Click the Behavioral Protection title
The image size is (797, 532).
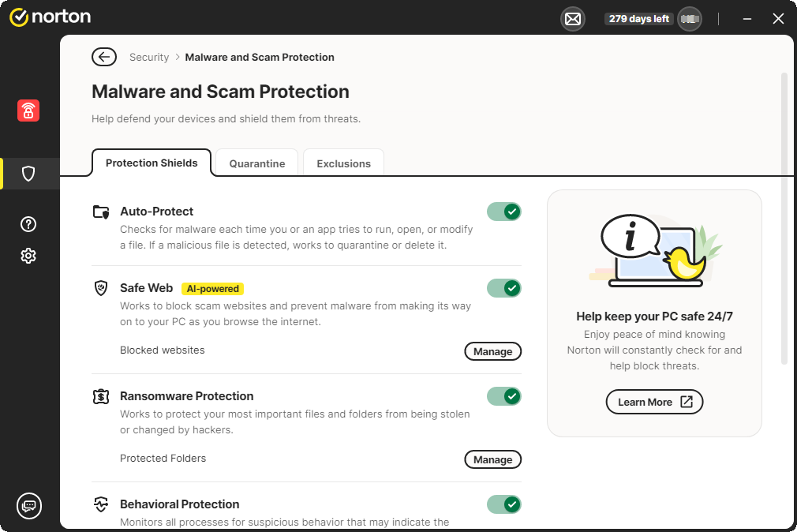[179, 504]
